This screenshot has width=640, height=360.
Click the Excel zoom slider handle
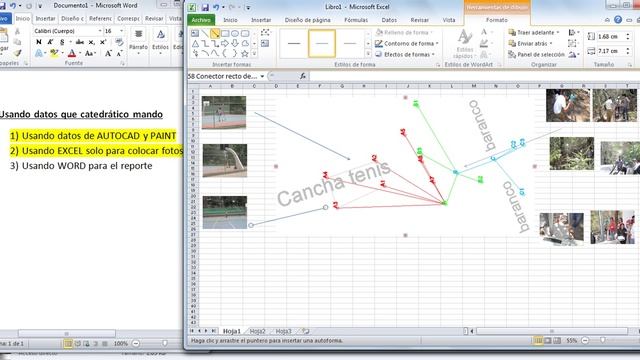tap(603, 340)
